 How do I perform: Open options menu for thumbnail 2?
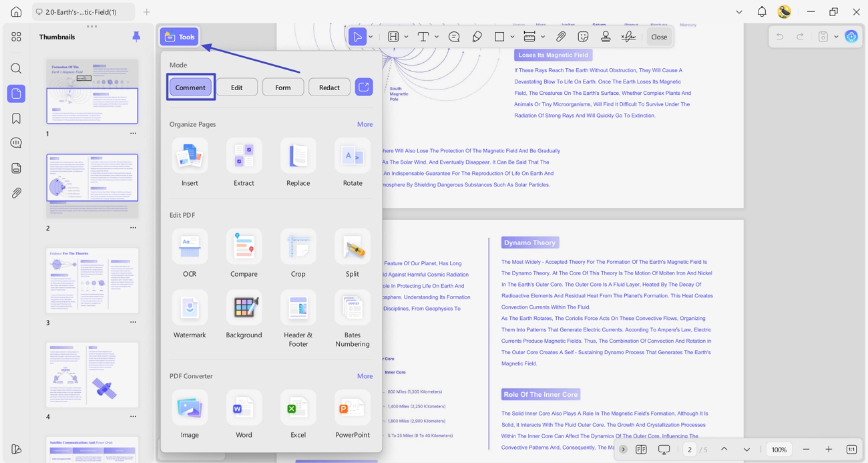click(133, 228)
